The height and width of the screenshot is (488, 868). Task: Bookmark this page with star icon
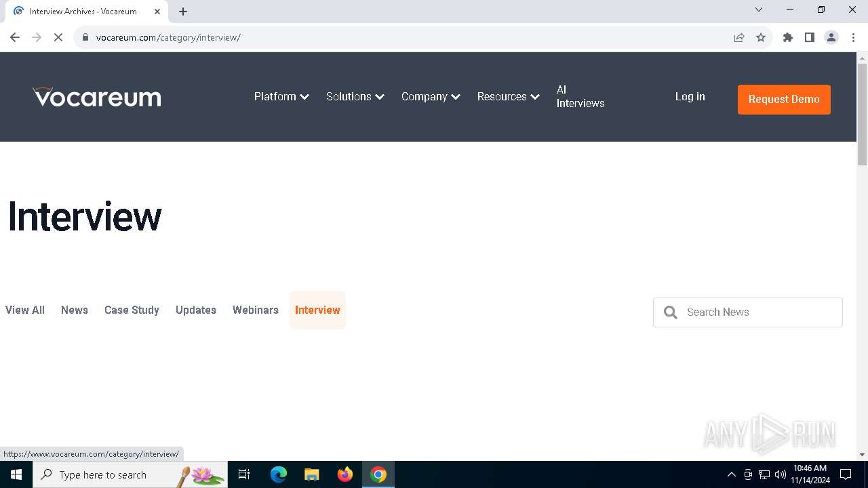(x=761, y=37)
